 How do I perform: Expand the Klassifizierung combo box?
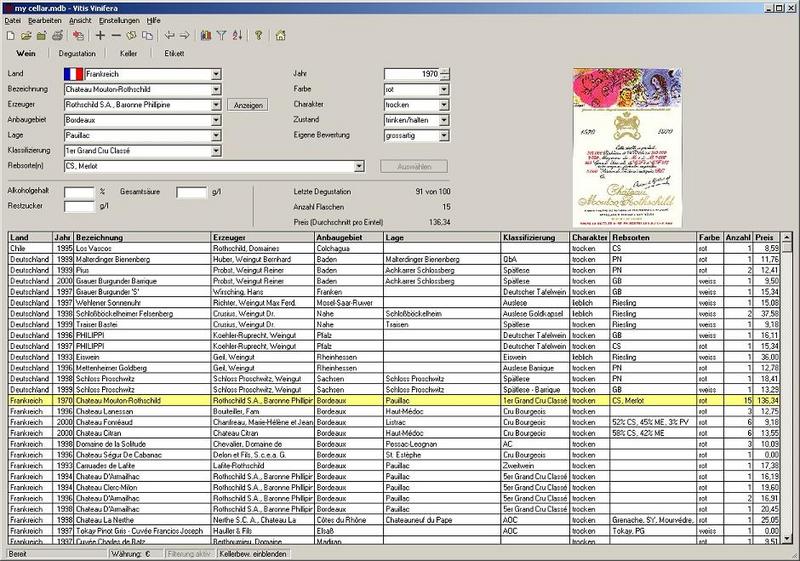[216, 151]
